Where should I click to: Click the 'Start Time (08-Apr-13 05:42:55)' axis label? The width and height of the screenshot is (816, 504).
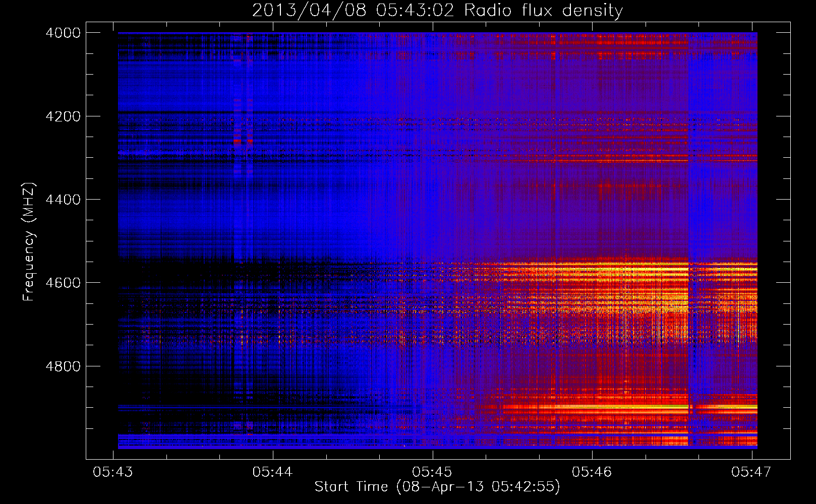pos(437,487)
